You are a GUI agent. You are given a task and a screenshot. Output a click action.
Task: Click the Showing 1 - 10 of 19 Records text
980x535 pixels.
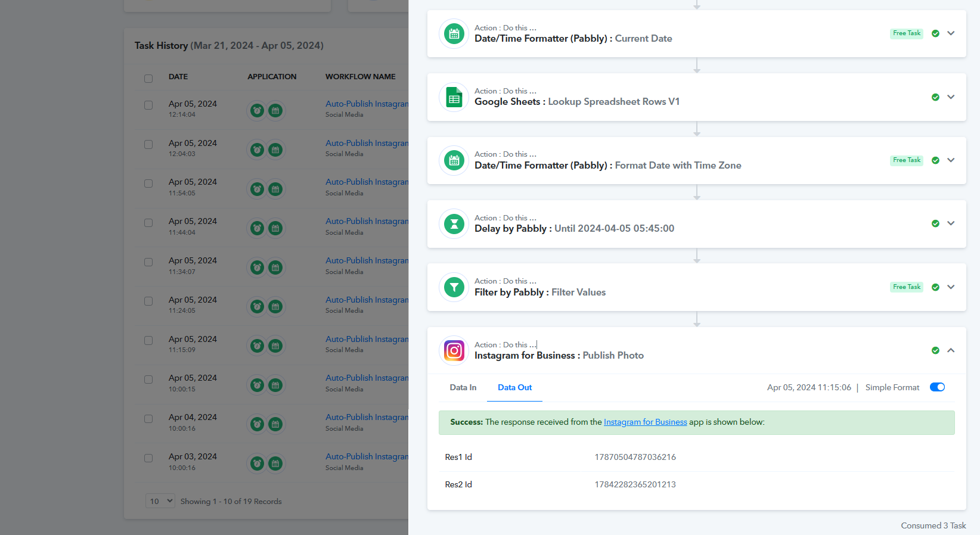(231, 502)
